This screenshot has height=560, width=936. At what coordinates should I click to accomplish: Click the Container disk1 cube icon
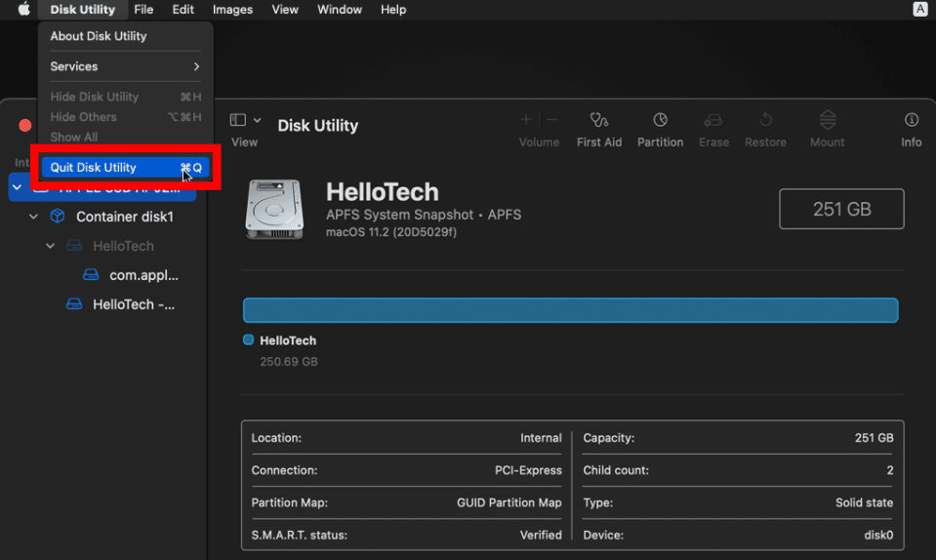coord(58,216)
